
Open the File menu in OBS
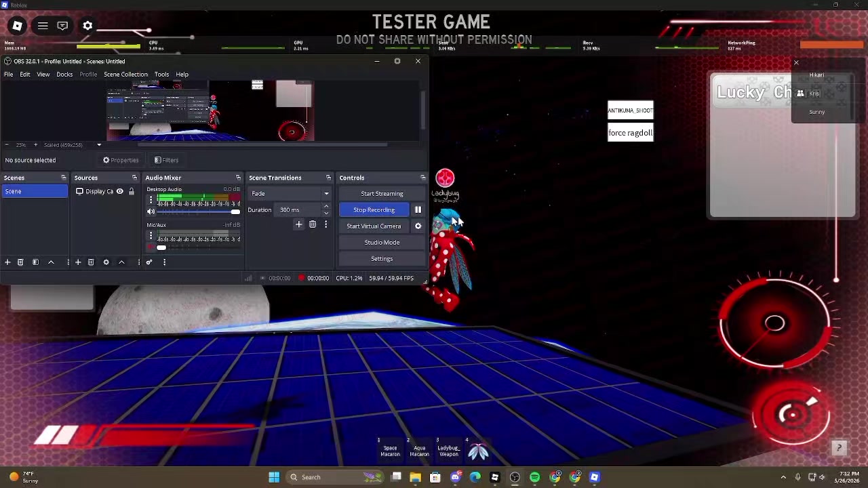[9, 75]
